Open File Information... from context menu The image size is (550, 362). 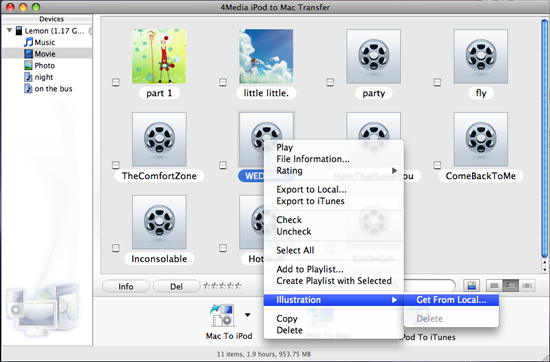point(334,159)
